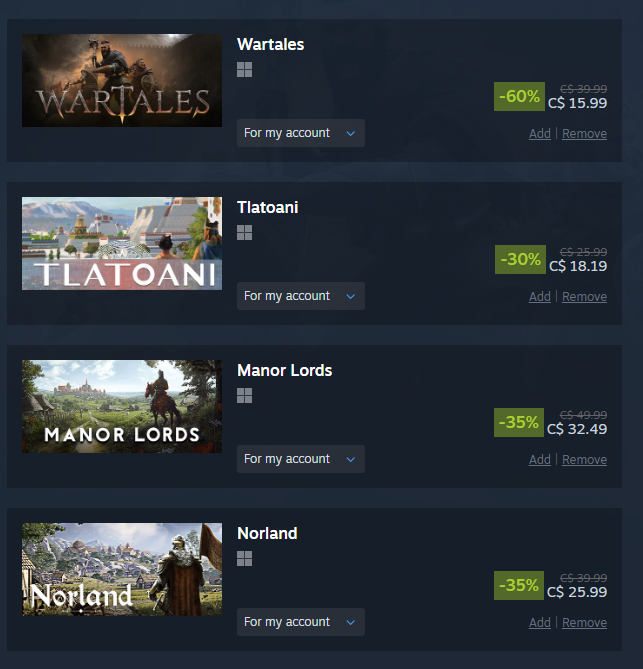Click Add link for Manor Lords
Screen dimensions: 643x669
click(540, 460)
